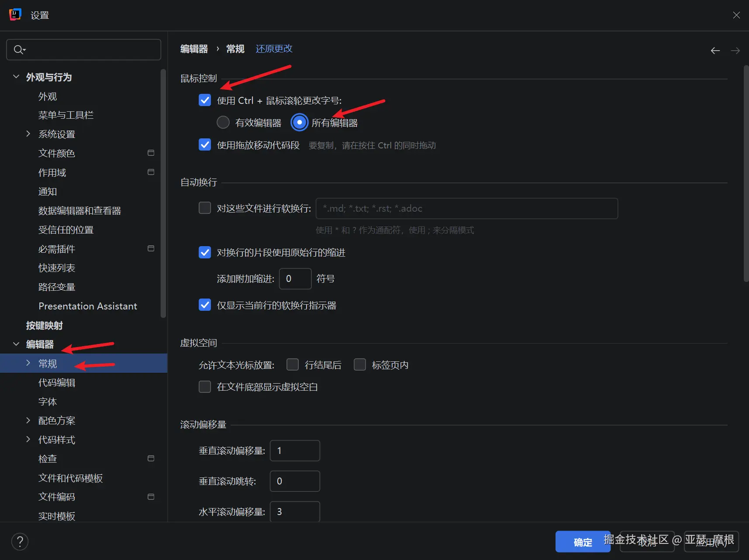749x560 pixels.
Task: Click the 垂直滚动偏移量 input field
Action: pos(295,450)
